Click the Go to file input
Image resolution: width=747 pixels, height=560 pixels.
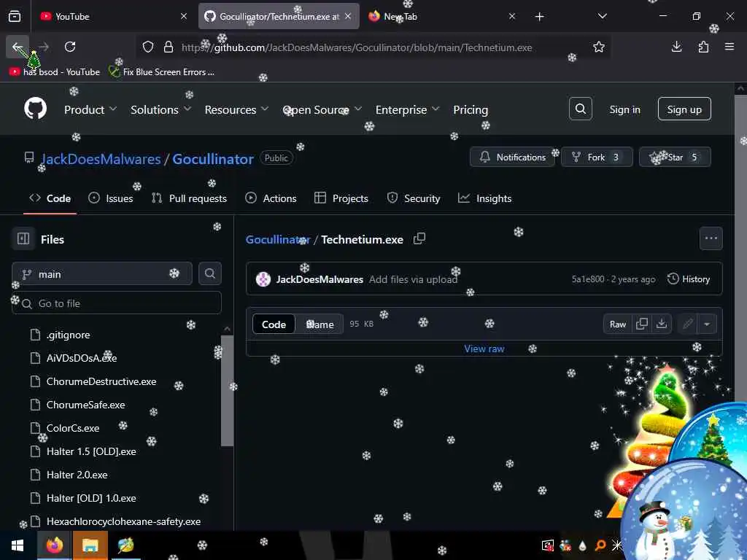117,303
